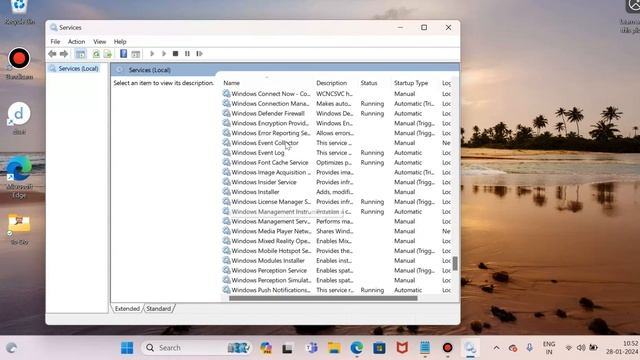The image size is (640, 360).
Task: Select Windows Media Player Network service
Action: coord(337,231)
